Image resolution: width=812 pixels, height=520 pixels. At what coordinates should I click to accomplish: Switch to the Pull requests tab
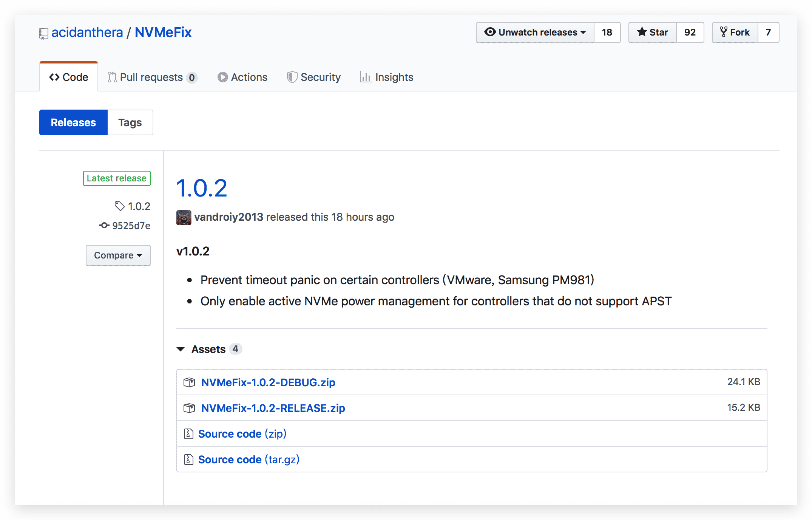(152, 77)
